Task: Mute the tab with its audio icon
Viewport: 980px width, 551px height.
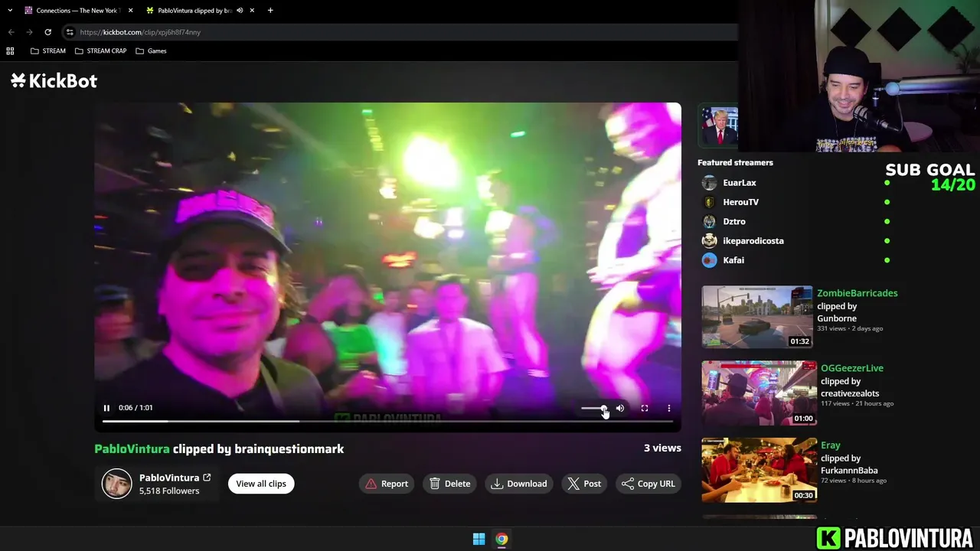Action: (x=240, y=11)
